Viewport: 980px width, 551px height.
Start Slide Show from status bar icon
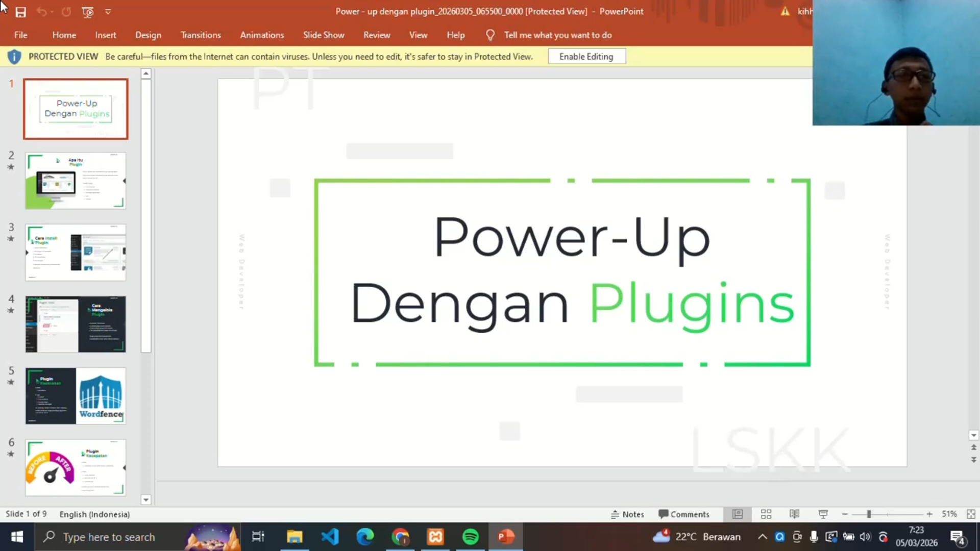823,514
